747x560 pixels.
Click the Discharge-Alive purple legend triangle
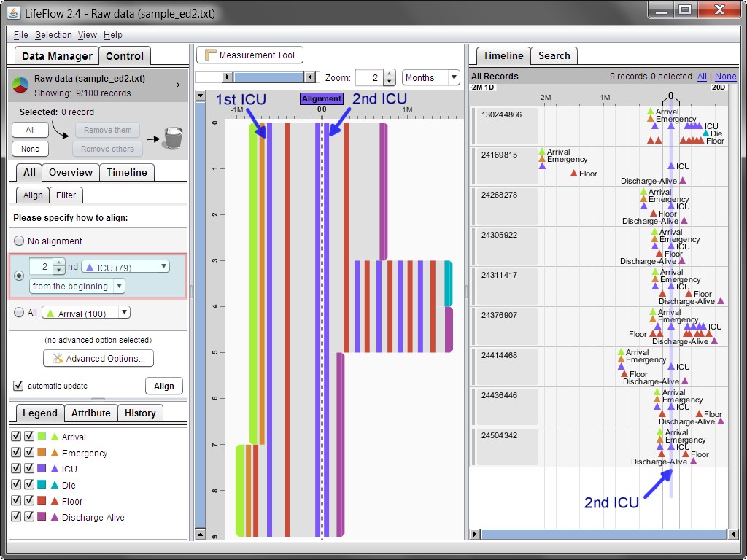click(55, 517)
